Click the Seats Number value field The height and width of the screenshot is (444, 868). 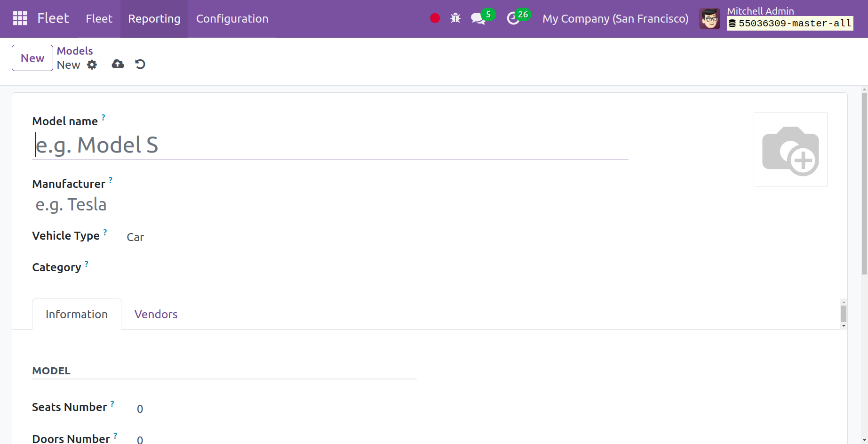(x=275, y=409)
